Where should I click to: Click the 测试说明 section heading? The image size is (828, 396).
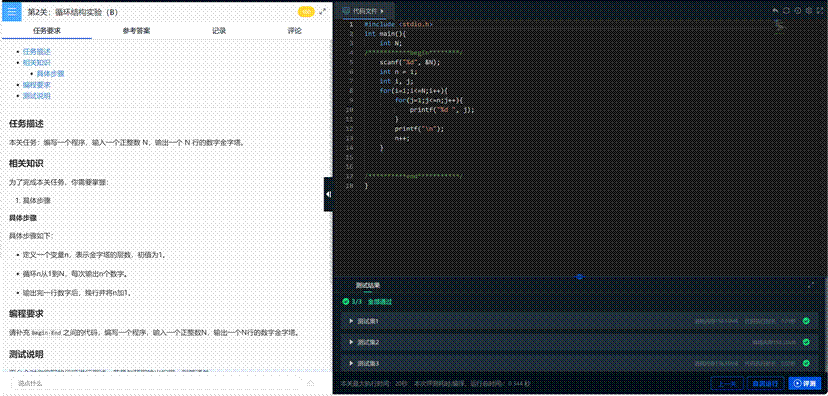pos(26,353)
